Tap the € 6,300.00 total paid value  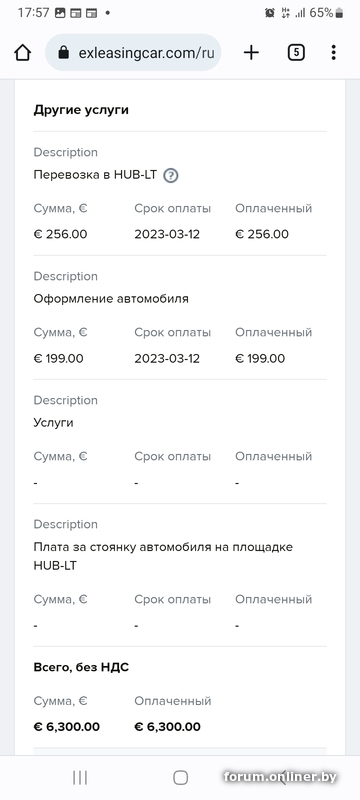[x=167, y=727]
